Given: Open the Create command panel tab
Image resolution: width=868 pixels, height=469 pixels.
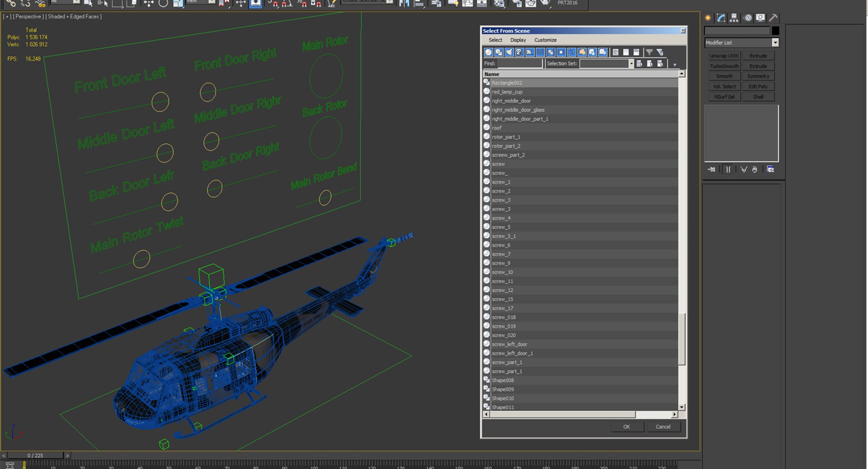Looking at the screenshot, I should coord(708,18).
